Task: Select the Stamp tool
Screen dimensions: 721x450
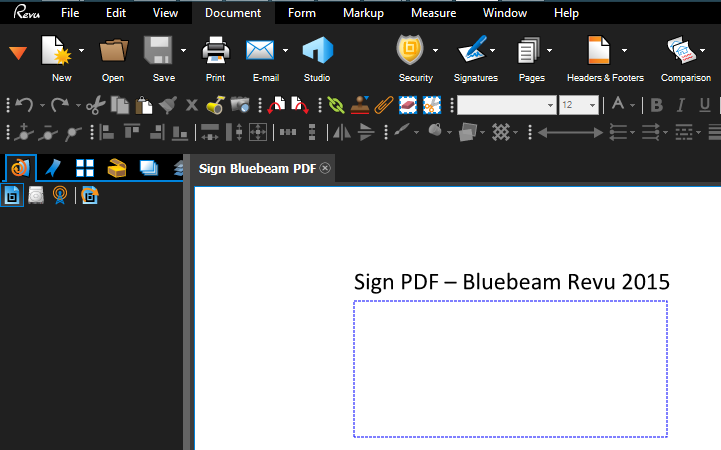Action: (360, 105)
